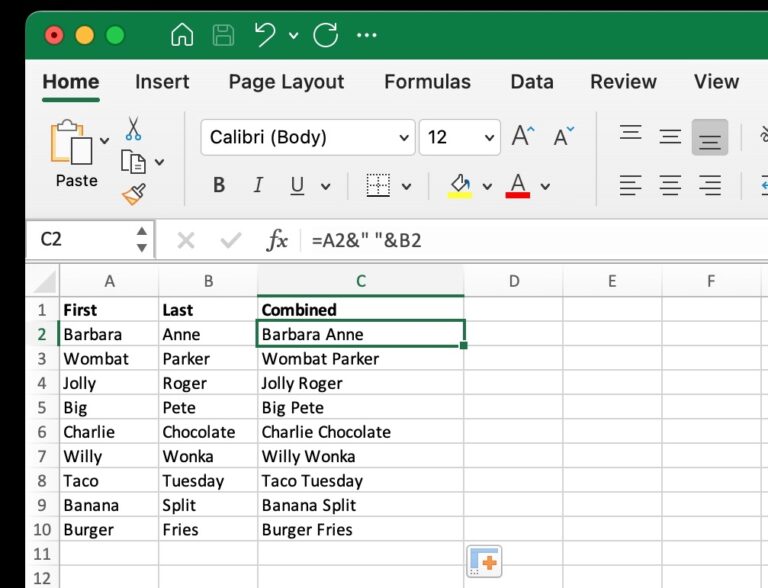
Task: Switch to the Home ribbon tab
Action: (x=71, y=81)
